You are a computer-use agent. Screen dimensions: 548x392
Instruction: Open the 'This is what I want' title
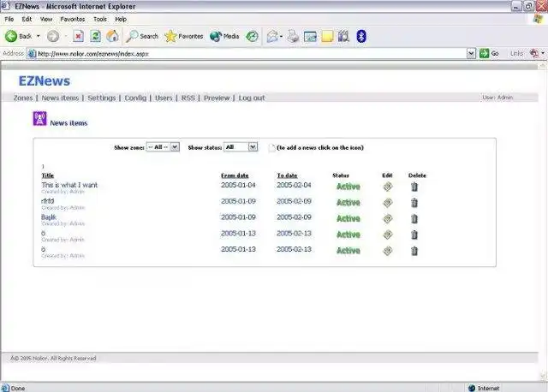[69, 185]
